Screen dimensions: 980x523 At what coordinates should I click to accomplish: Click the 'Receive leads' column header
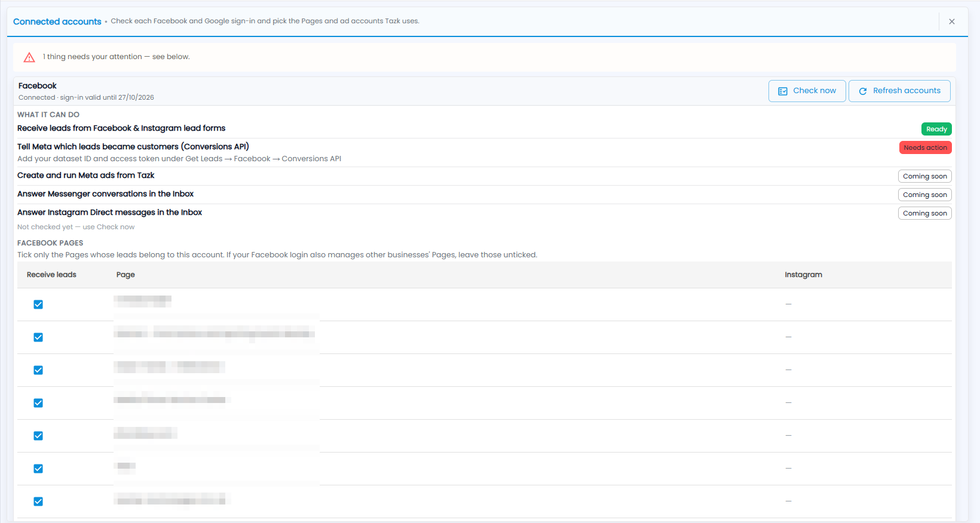coord(51,275)
